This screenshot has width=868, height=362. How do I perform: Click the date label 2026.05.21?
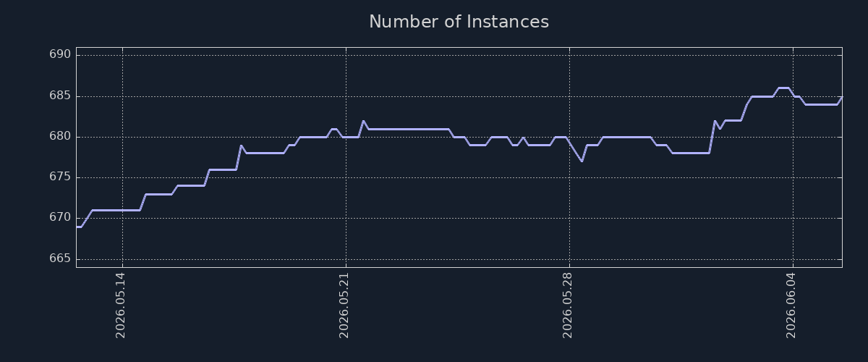(x=345, y=306)
